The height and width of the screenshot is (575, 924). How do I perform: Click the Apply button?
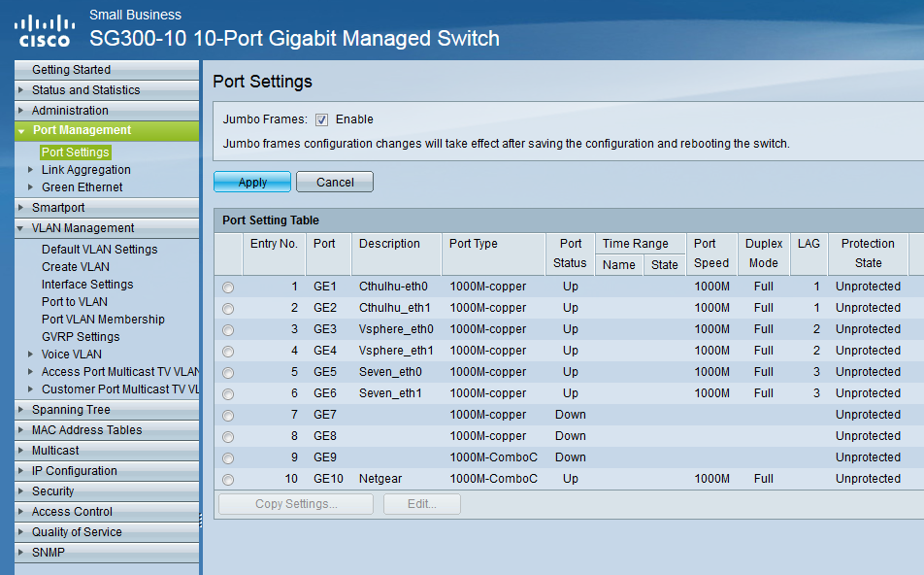(252, 183)
